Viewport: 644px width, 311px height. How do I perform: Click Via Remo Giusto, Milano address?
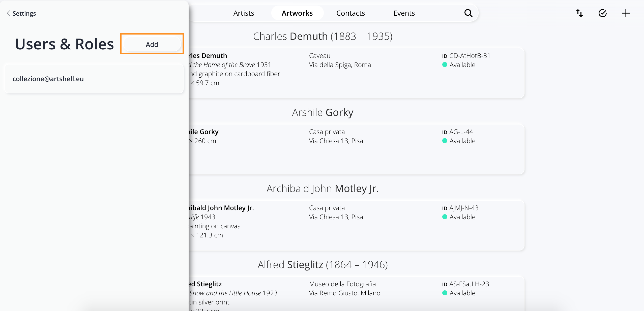[345, 293]
